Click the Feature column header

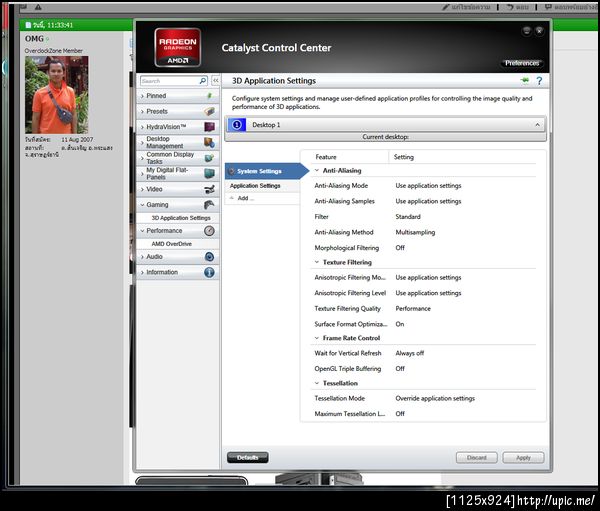coord(326,157)
